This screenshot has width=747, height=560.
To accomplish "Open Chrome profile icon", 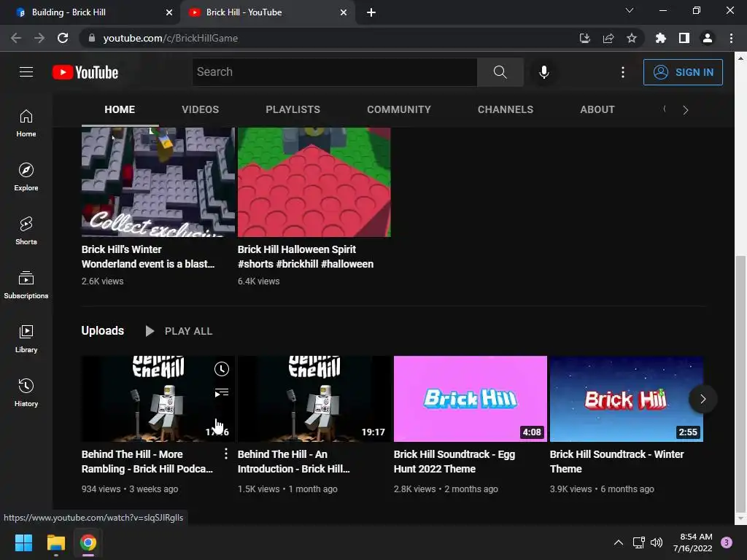I will [708, 38].
